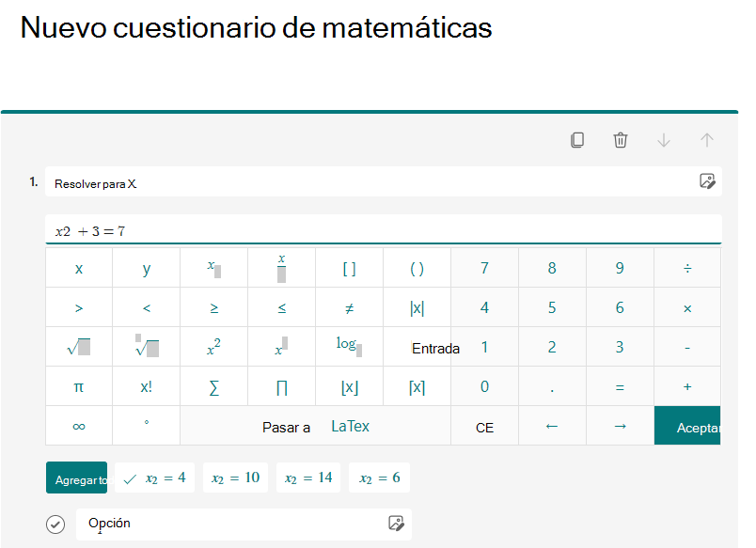Insert image into the Opción field

pyautogui.click(x=396, y=523)
